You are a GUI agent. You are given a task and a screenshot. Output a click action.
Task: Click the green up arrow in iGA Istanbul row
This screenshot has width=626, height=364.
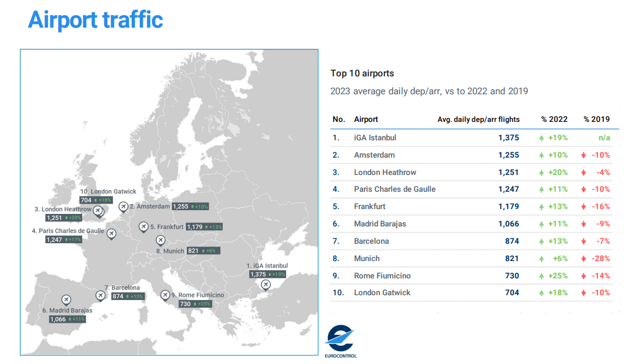[541, 138]
